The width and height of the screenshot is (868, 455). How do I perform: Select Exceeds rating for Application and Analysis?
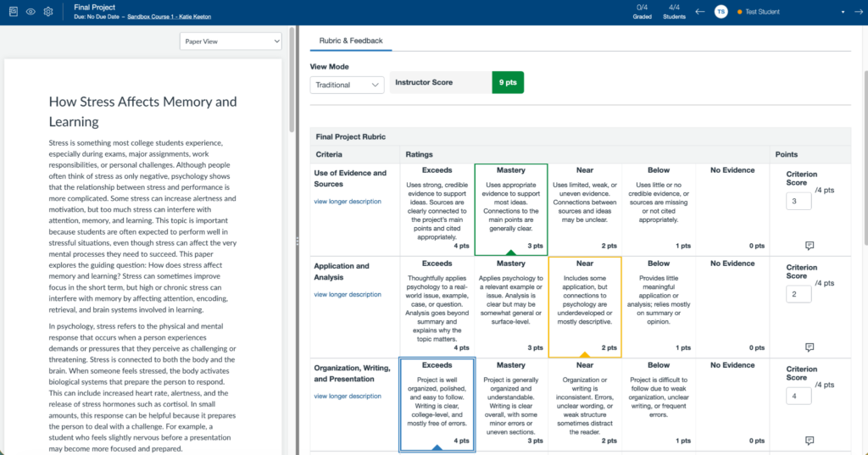click(437, 308)
